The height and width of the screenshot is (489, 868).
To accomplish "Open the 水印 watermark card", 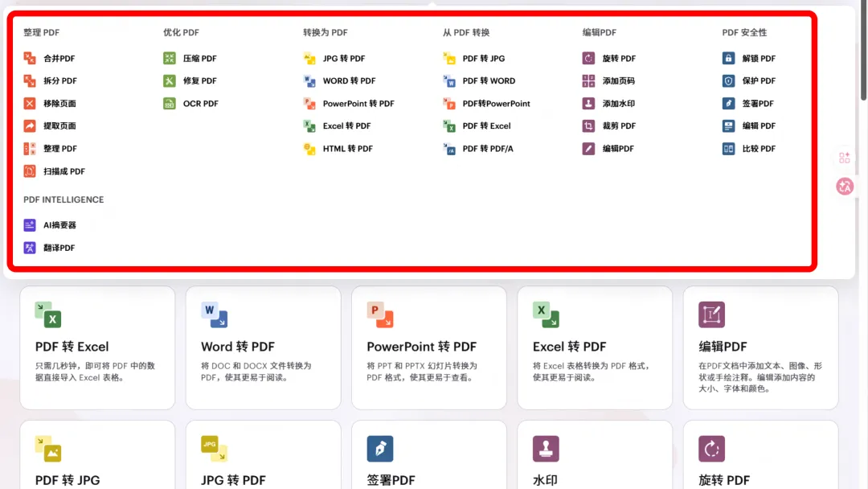I will click(595, 454).
